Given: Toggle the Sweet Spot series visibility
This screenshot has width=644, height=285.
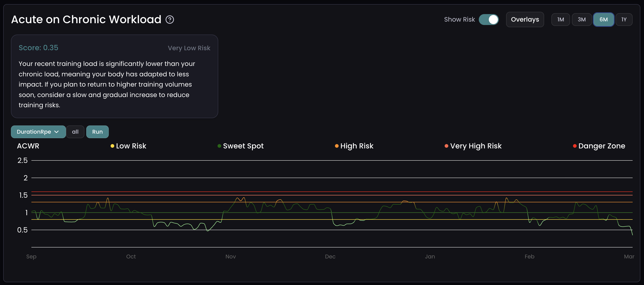Looking at the screenshot, I should click(x=243, y=146).
